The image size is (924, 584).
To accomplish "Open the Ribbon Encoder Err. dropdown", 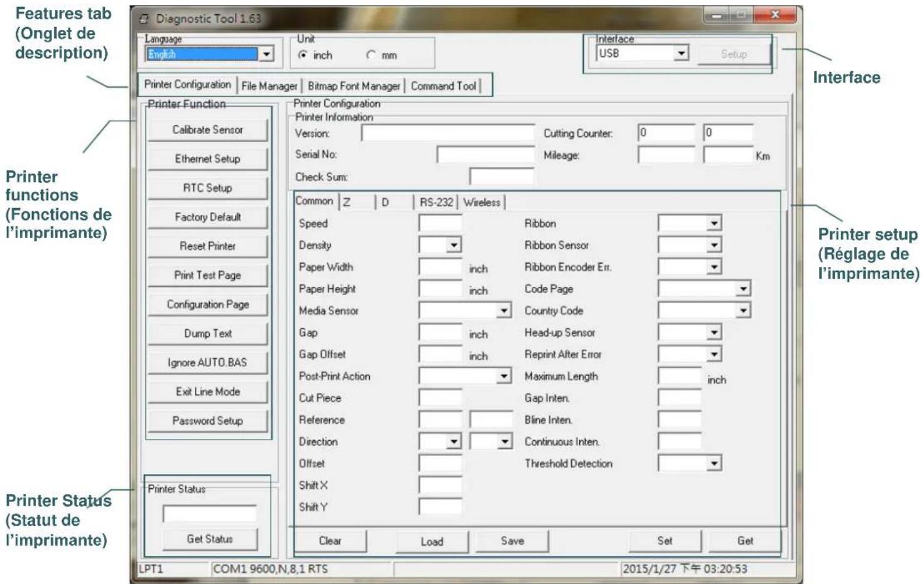I will (714, 267).
